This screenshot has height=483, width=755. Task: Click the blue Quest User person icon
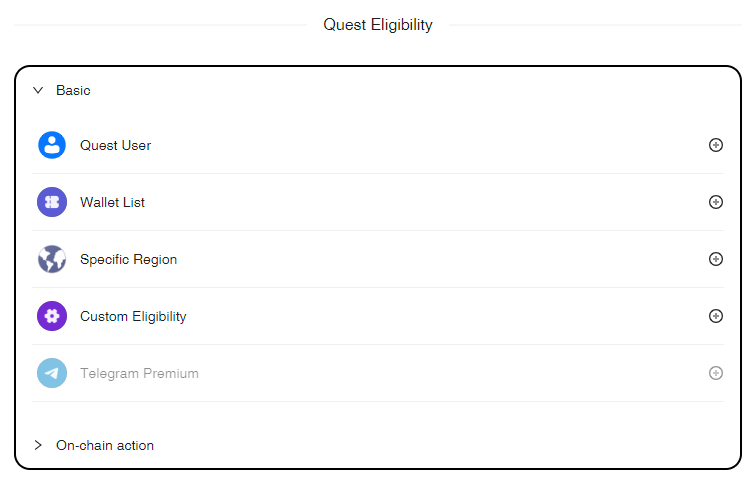pyautogui.click(x=52, y=145)
